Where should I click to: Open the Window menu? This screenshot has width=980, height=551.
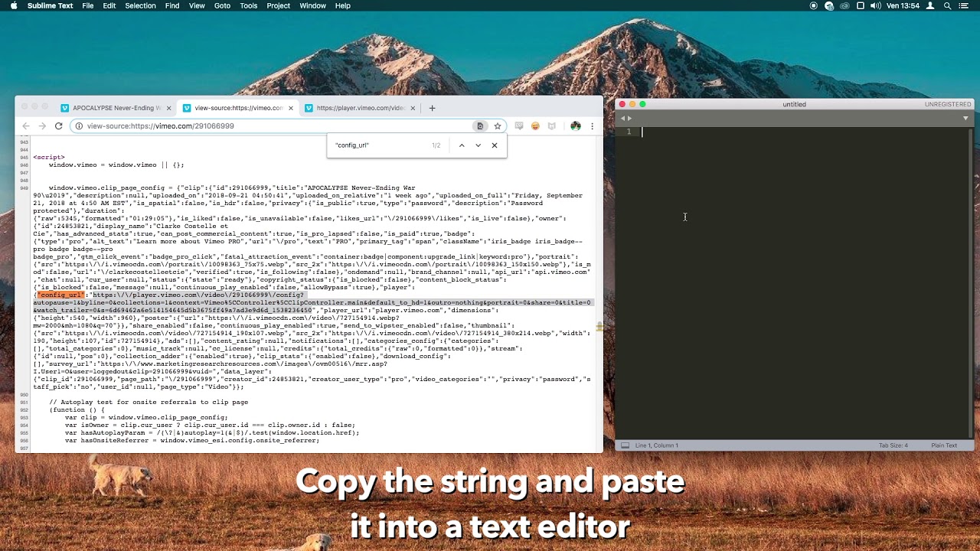312,5
